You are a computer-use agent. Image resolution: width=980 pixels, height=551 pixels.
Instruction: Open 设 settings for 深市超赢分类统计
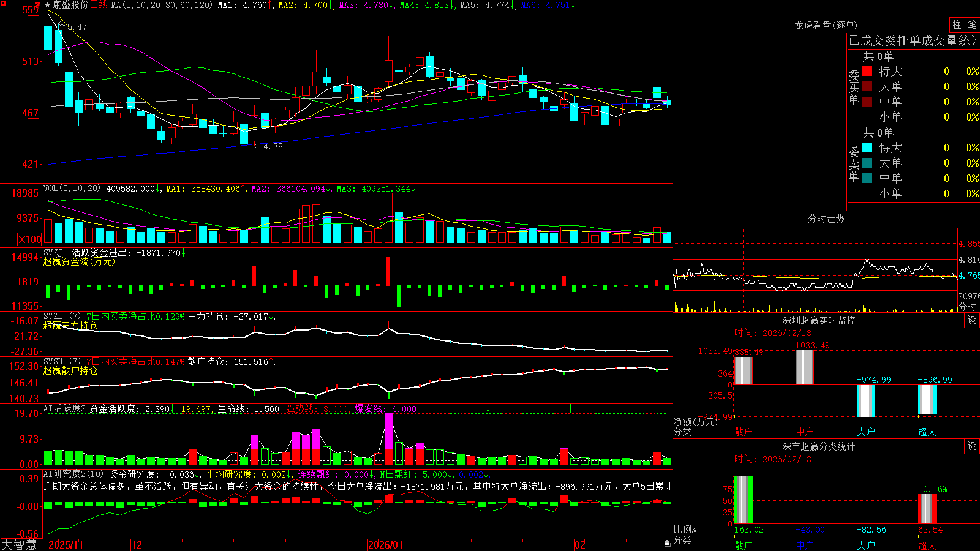coord(972,446)
